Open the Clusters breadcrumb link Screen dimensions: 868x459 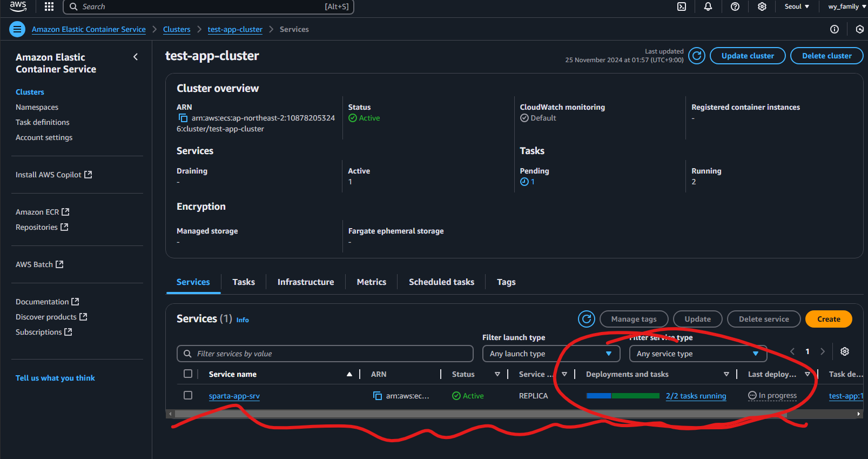point(177,29)
